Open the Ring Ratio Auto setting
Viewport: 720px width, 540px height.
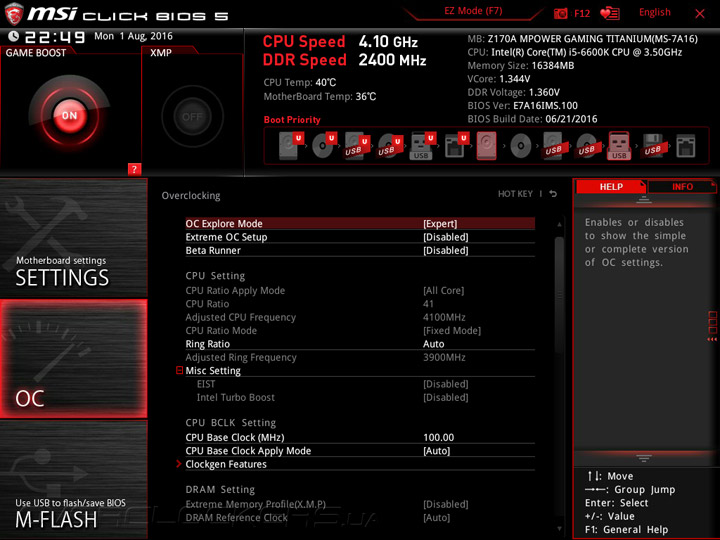(x=360, y=344)
